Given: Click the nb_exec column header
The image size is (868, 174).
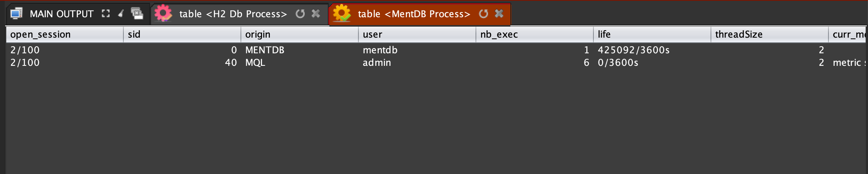Looking at the screenshot, I should [534, 34].
